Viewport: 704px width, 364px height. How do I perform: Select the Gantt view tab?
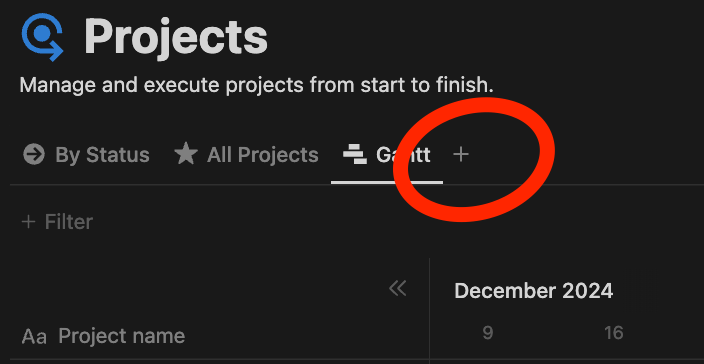coord(387,155)
